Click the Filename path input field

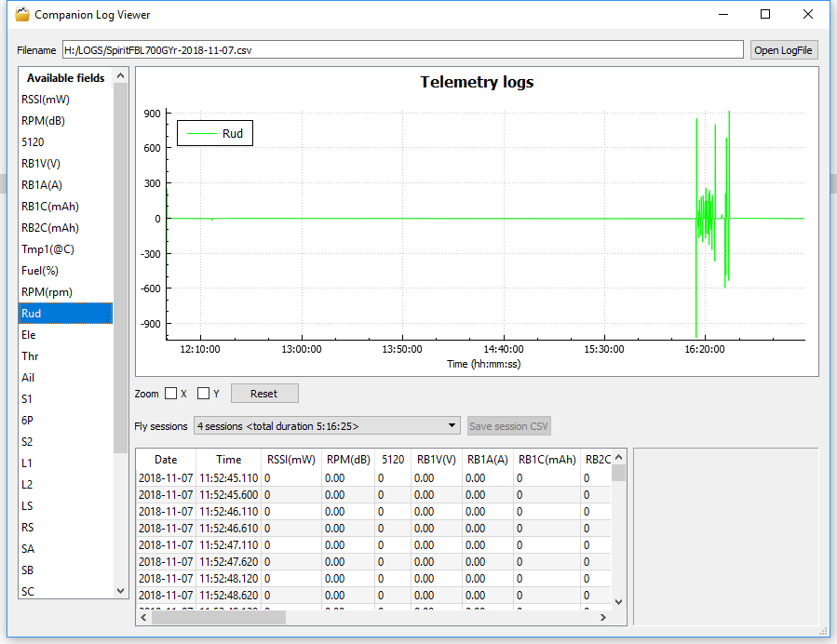tap(402, 50)
